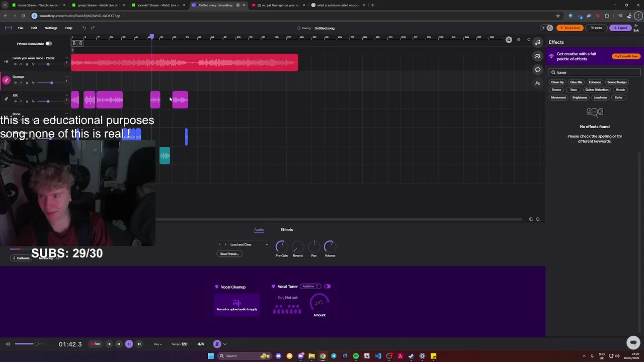Select the Guitar Distortion effect tag

point(597,89)
